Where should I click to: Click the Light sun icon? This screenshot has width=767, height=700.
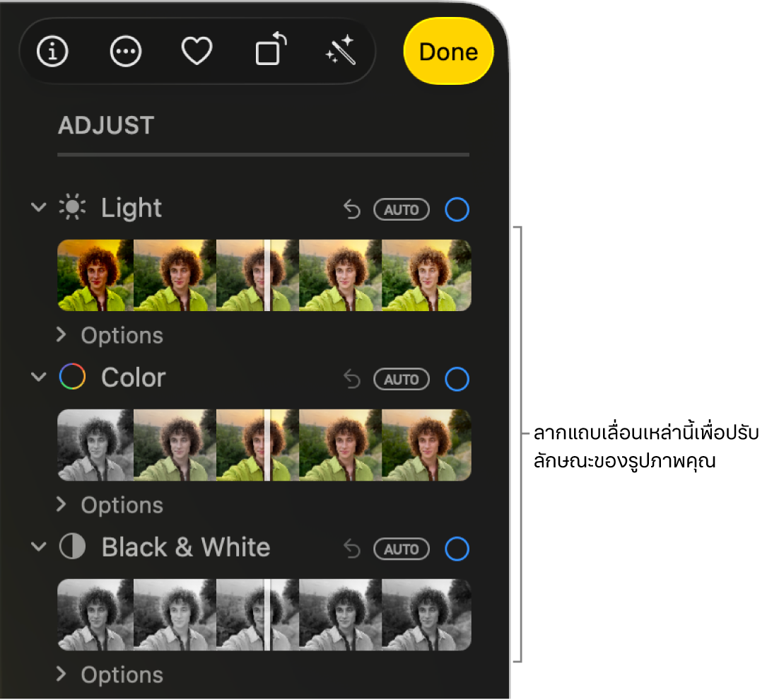point(72,207)
